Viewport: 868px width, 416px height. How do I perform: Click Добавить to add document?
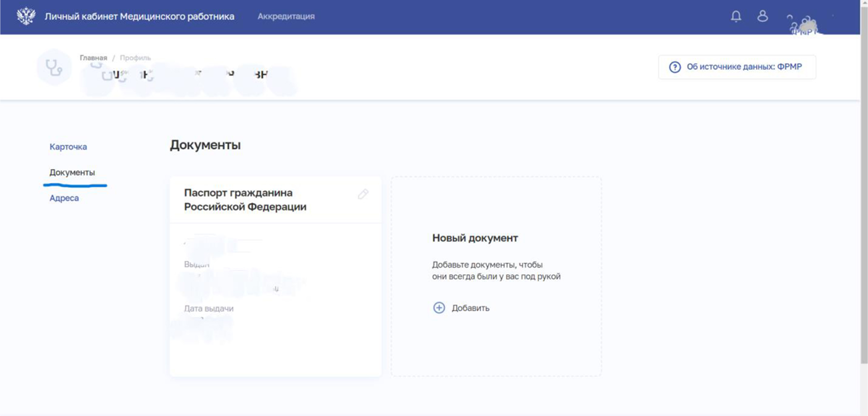pos(470,308)
